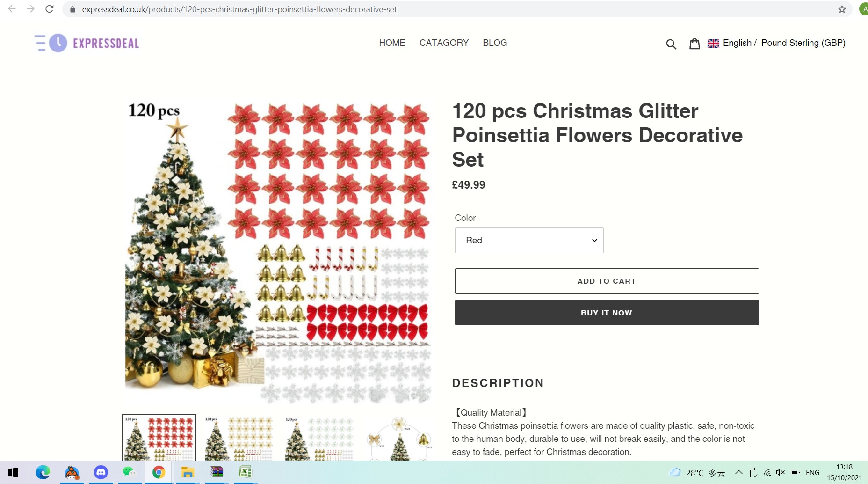The image size is (868, 484).
Task: Go to the ExpressDeal logo homepage
Action: point(87,43)
